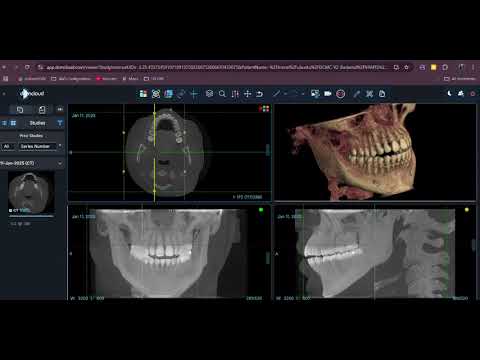This screenshot has height=360, width=480.
Task: Click the video camera record icon
Action: coord(328,94)
